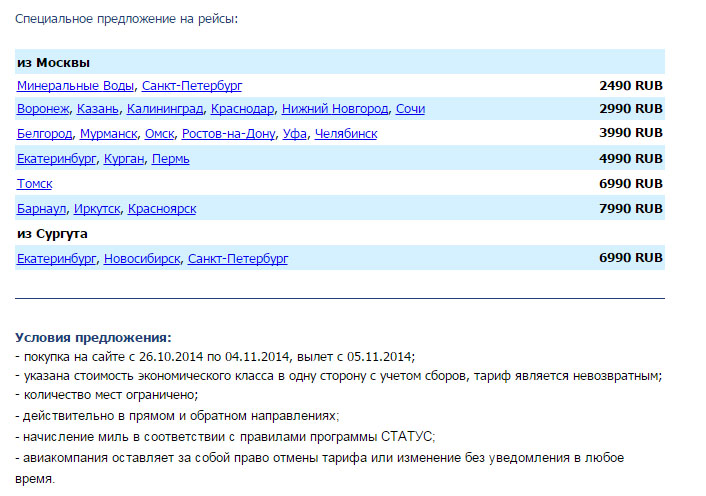This screenshot has height=496, width=706.
Task: Click the из Москвы section header
Action: (x=53, y=63)
